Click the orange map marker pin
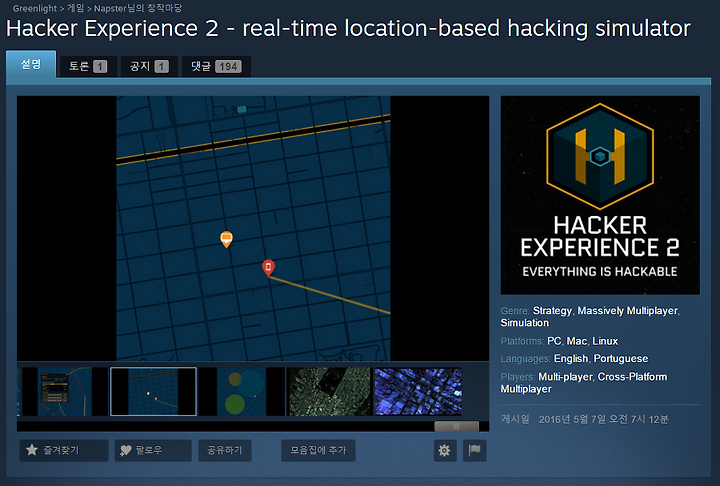This screenshot has height=486, width=720. coord(226,239)
